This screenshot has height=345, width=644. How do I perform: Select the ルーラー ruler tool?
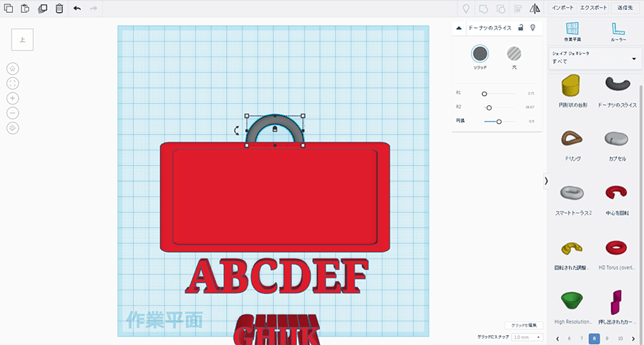point(618,31)
